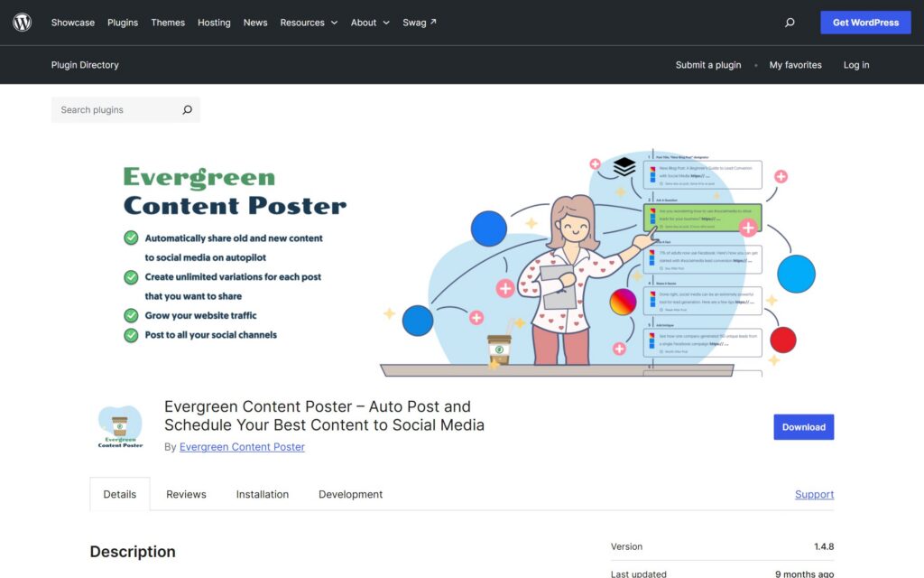Open the News menu link
This screenshot has height=578, width=924.
[255, 23]
